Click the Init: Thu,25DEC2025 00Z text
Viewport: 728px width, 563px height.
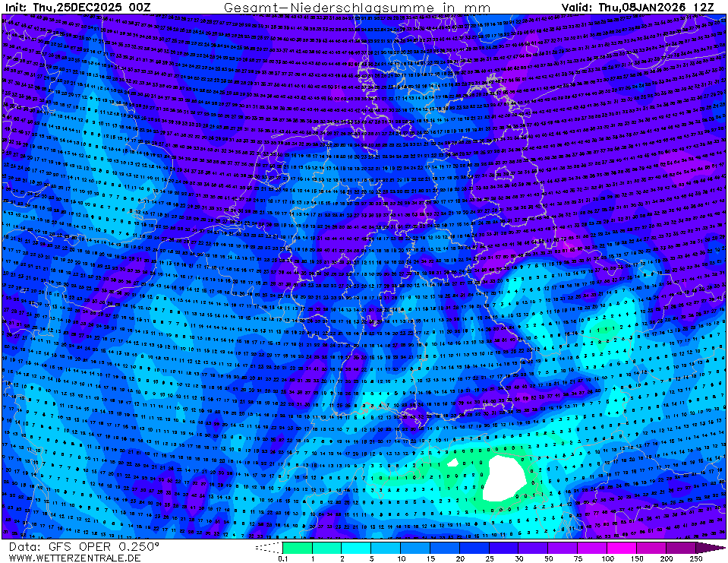click(78, 8)
